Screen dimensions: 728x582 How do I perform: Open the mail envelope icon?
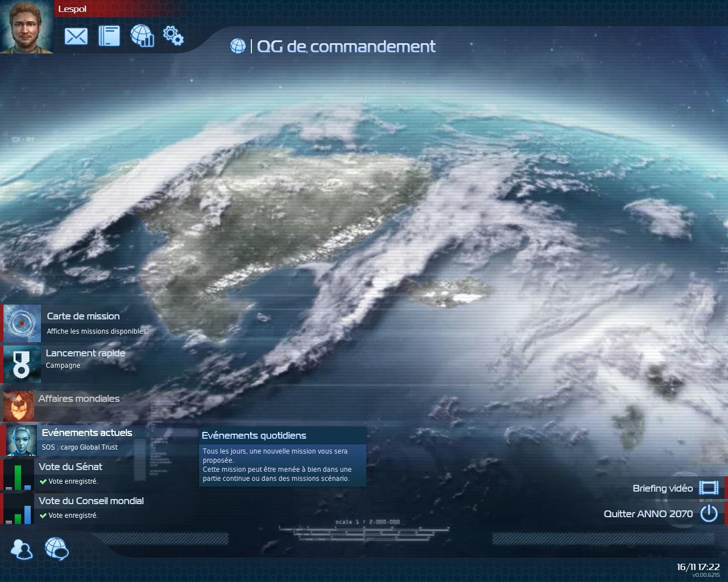click(76, 36)
